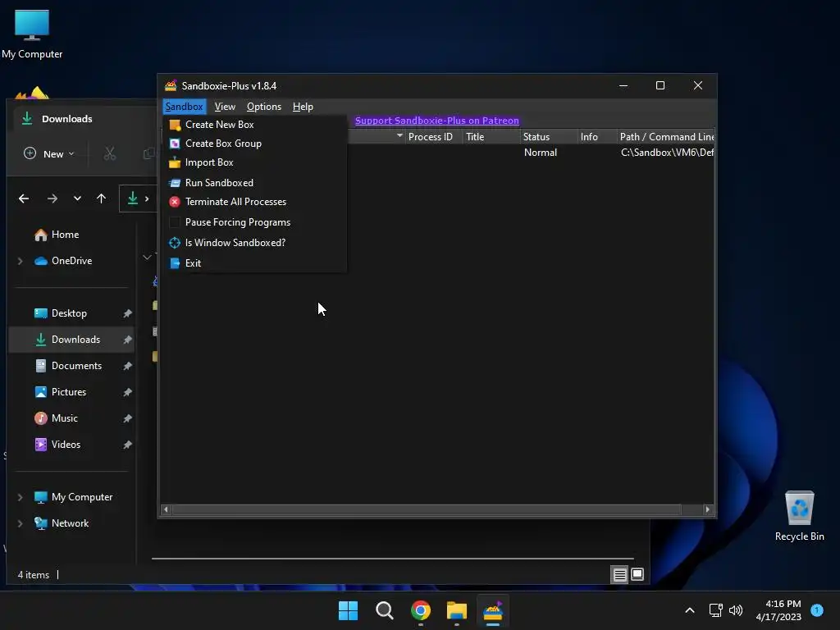840x630 pixels.
Task: Unpin Documents from quick access
Action: (x=127, y=366)
